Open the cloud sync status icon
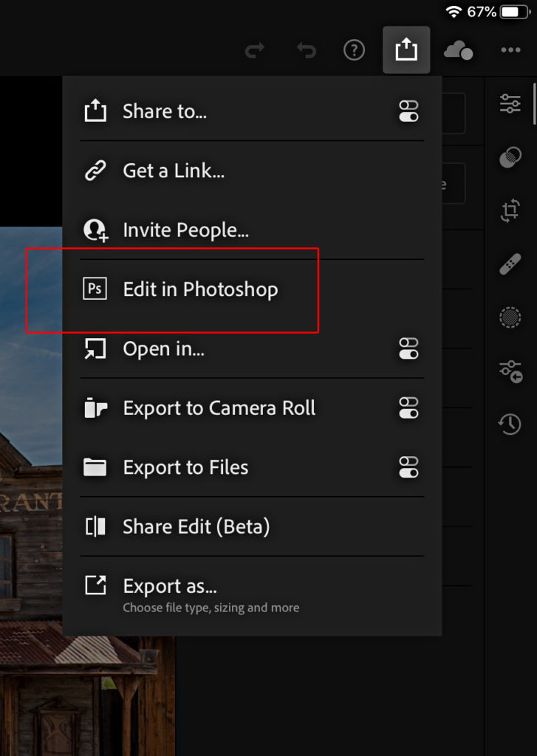The width and height of the screenshot is (537, 756). click(x=458, y=50)
